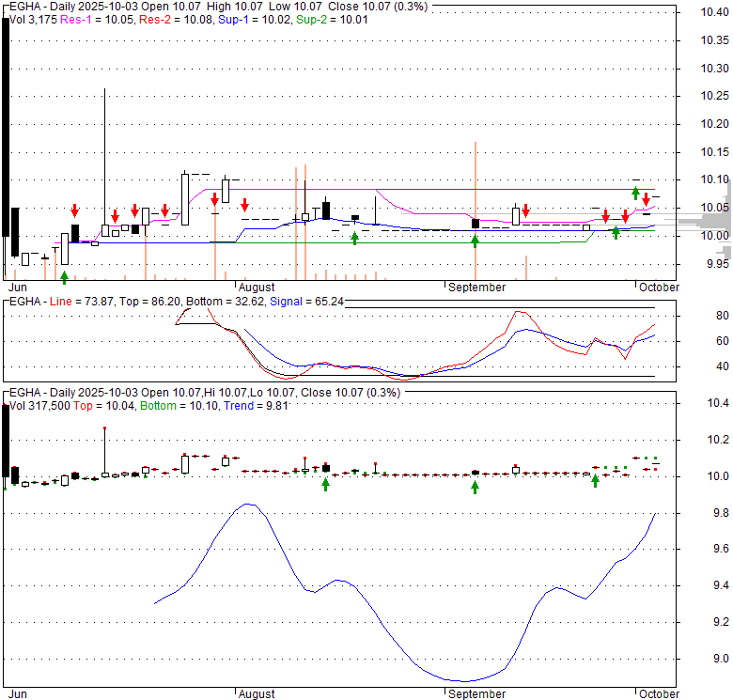Click the green arrow under the tall September volume spike
This screenshot has width=733, height=700.
475,241
